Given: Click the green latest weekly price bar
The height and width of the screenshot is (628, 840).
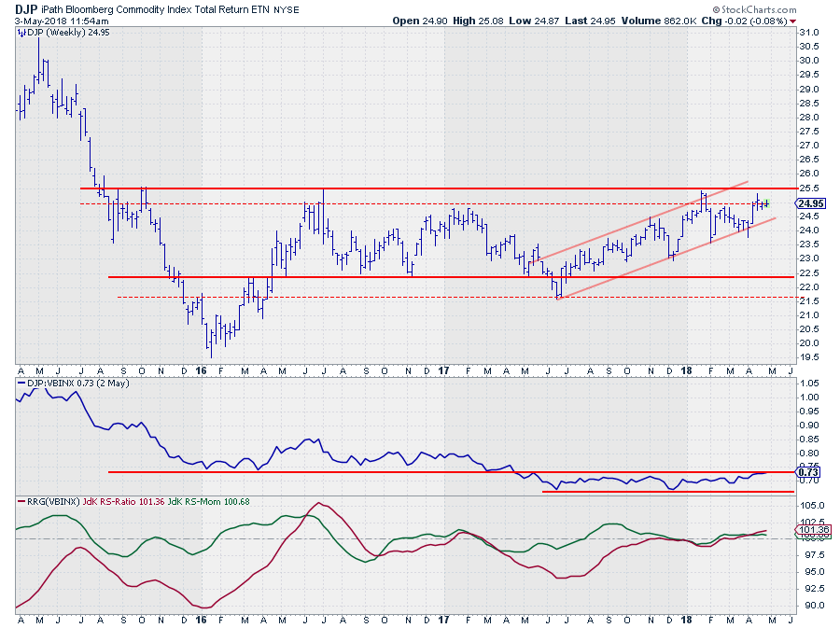Looking at the screenshot, I should click(x=768, y=202).
